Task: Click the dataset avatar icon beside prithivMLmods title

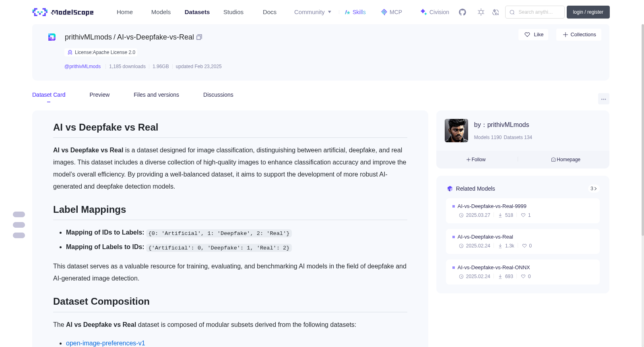Action: pyautogui.click(x=52, y=37)
